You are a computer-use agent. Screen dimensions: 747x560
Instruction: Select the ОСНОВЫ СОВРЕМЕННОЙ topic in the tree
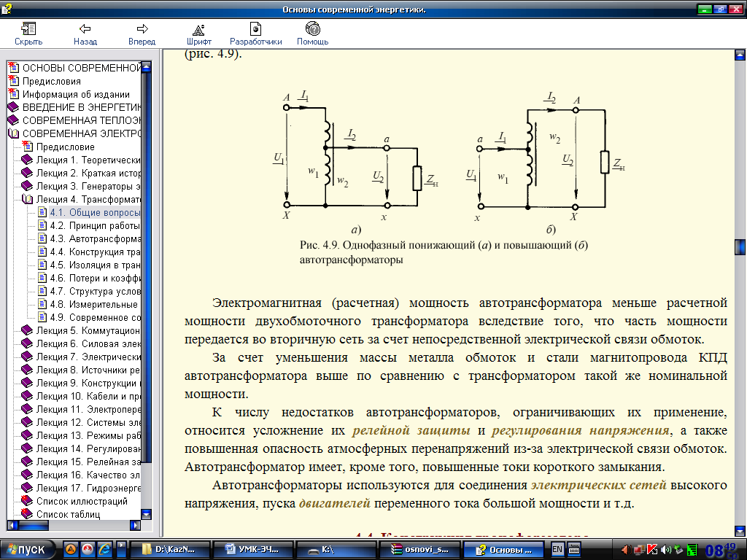tap(82, 68)
